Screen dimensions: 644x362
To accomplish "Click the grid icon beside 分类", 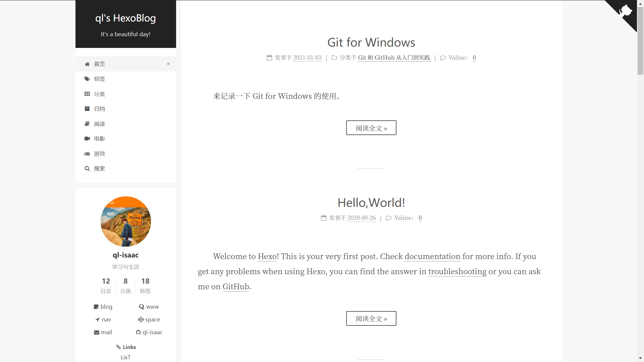I will click(x=87, y=94).
